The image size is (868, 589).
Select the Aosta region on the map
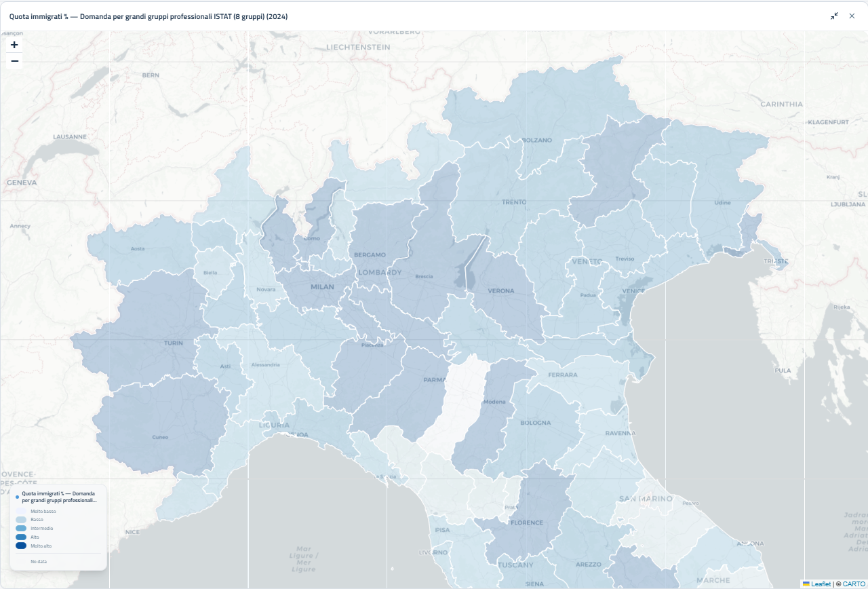pyautogui.click(x=139, y=251)
